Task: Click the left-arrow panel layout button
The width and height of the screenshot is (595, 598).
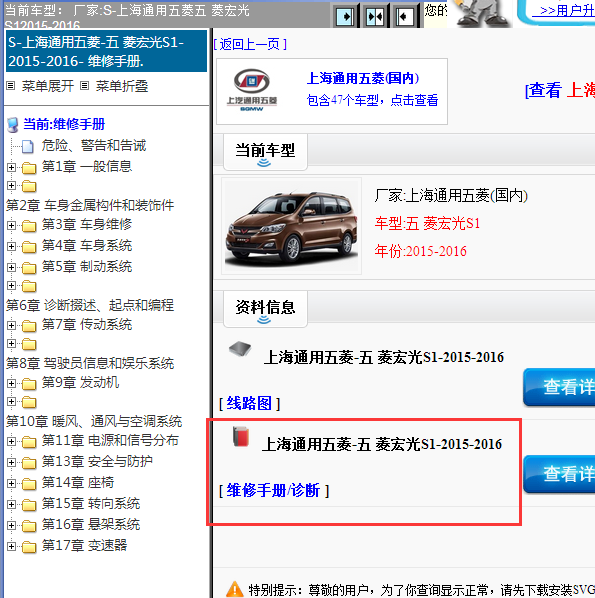Action: pos(404,17)
